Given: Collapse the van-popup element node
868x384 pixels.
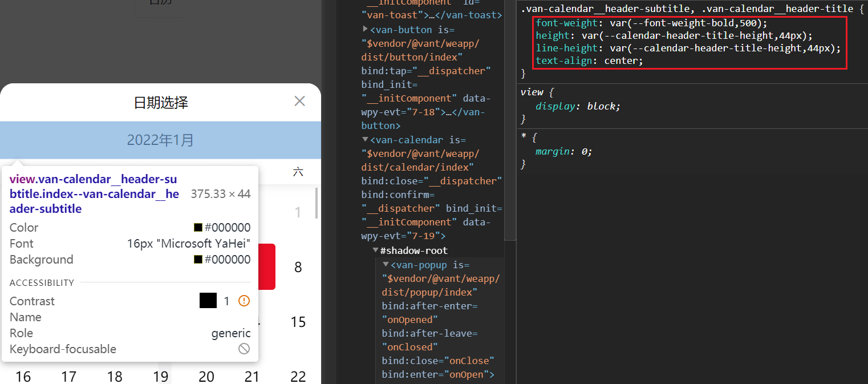Looking at the screenshot, I should [386, 265].
